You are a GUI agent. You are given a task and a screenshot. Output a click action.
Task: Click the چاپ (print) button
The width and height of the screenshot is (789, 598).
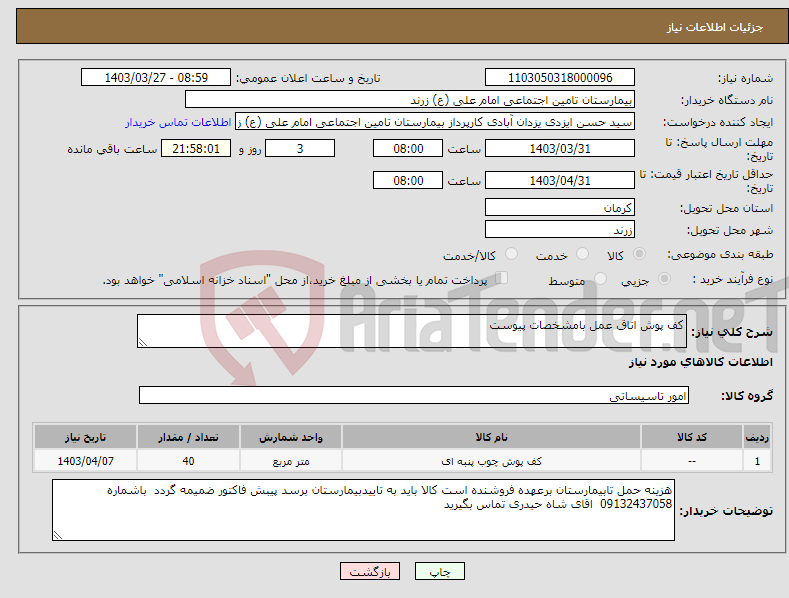pyautogui.click(x=439, y=571)
